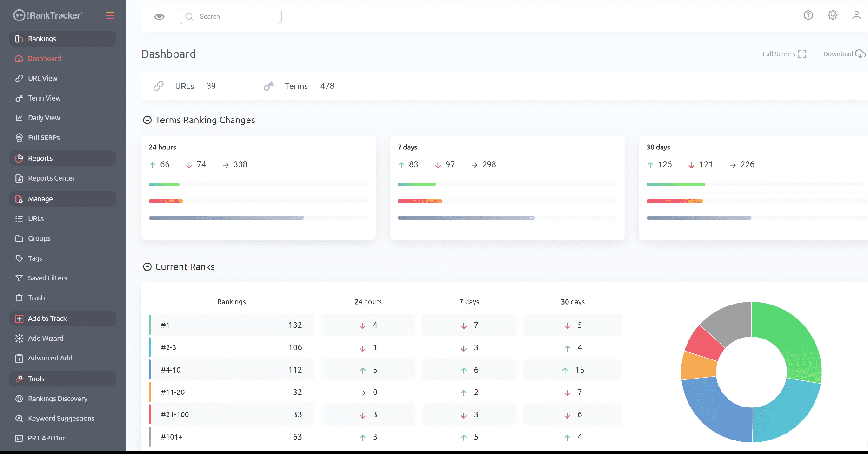Click the Search input field
868x454 pixels.
(231, 16)
